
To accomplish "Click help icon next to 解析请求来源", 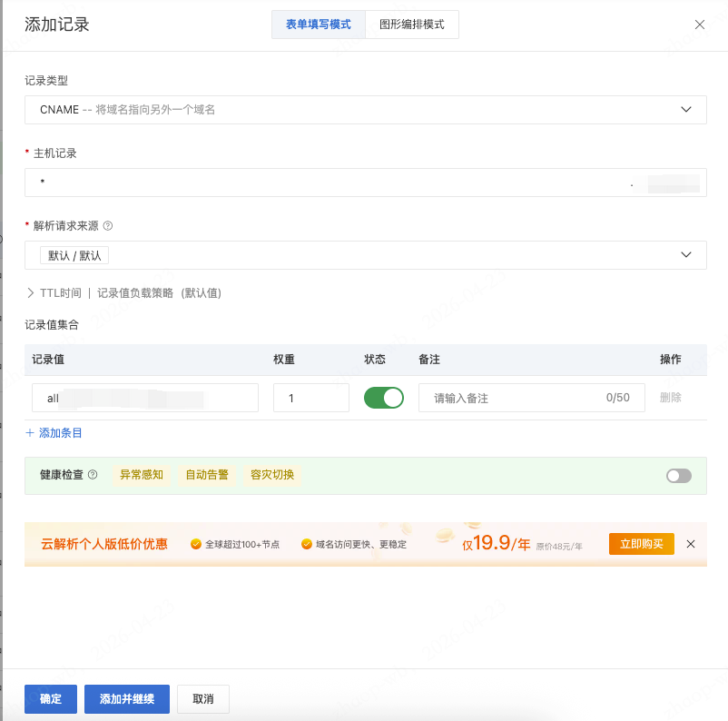I will point(108,226).
